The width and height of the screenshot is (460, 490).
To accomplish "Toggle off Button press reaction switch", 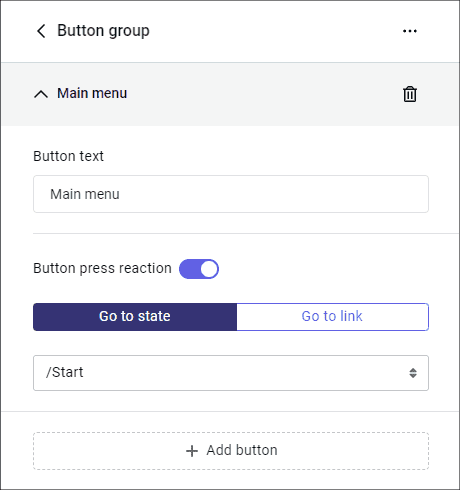I will pyautogui.click(x=199, y=269).
